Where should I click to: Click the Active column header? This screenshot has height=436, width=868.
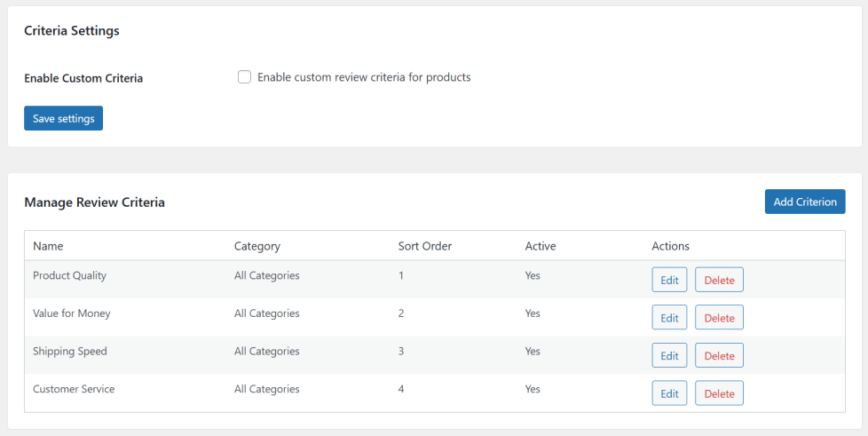click(x=541, y=246)
